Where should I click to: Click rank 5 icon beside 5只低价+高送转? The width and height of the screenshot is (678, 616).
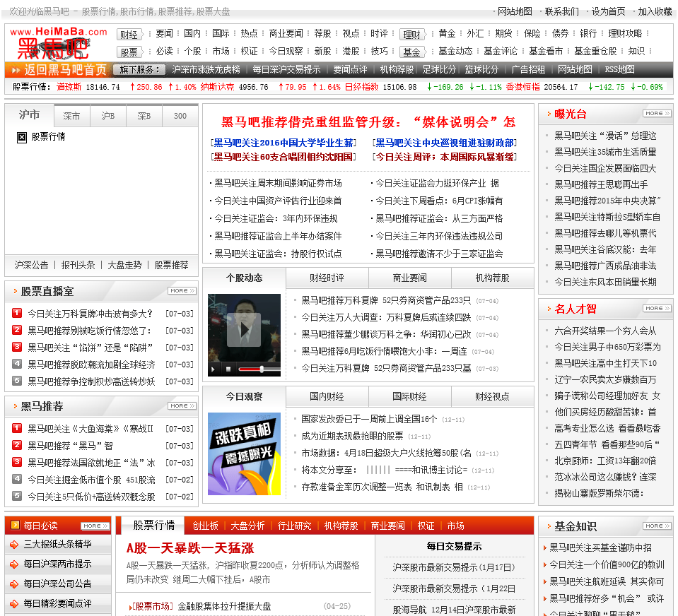point(17,497)
